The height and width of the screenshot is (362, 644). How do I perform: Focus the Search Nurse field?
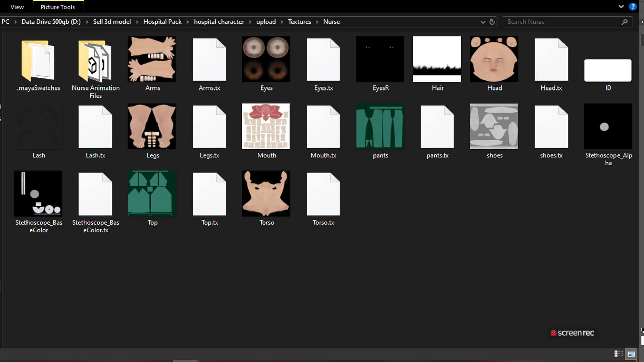click(567, 22)
